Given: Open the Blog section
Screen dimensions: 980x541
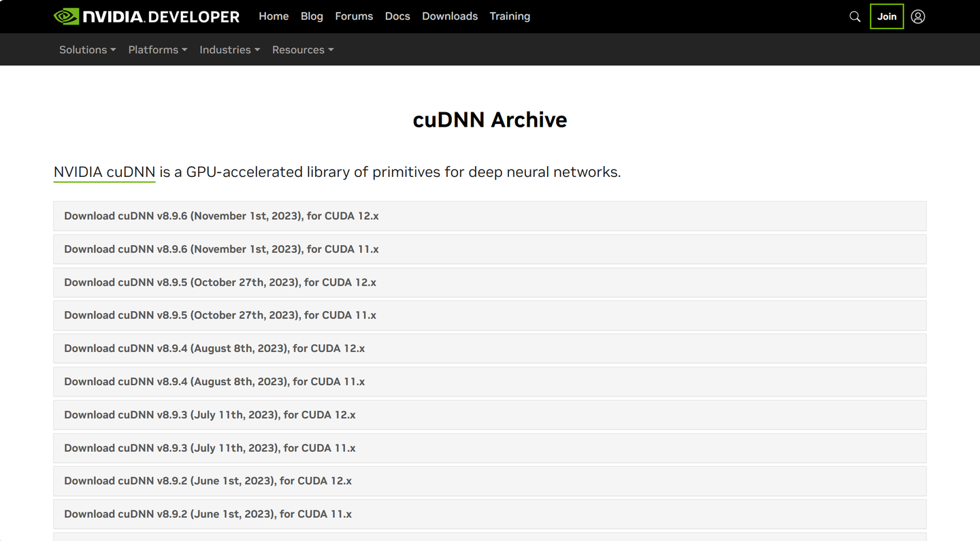Looking at the screenshot, I should 312,16.
